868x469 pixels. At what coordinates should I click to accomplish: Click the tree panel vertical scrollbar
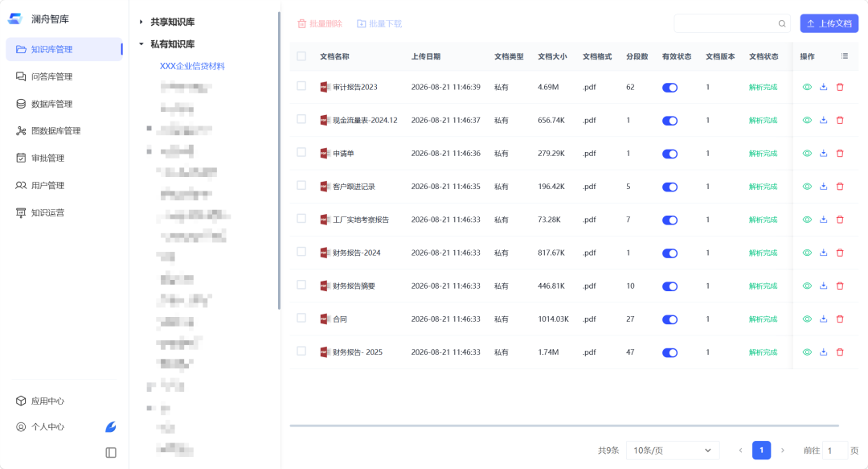pyautogui.click(x=279, y=161)
